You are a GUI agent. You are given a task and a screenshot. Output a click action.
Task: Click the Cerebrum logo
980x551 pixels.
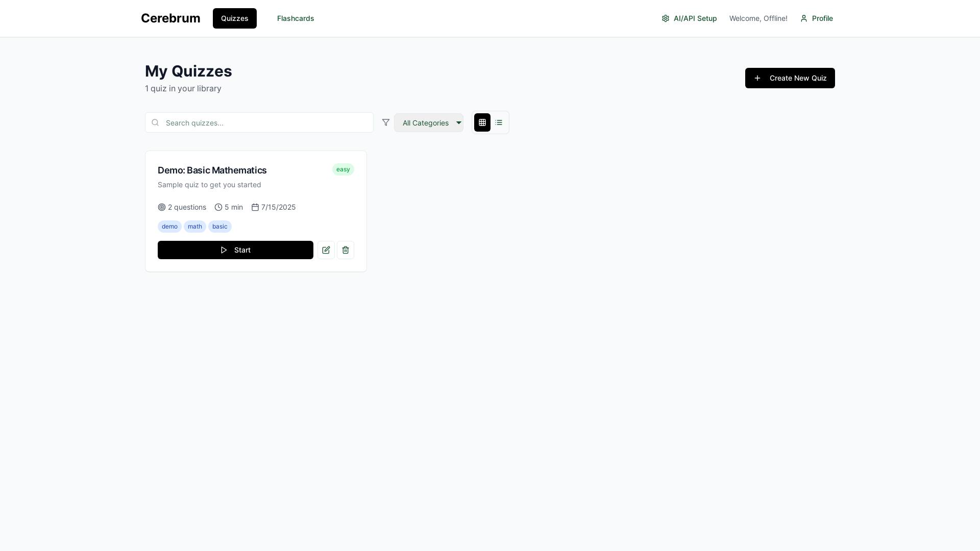[170, 18]
